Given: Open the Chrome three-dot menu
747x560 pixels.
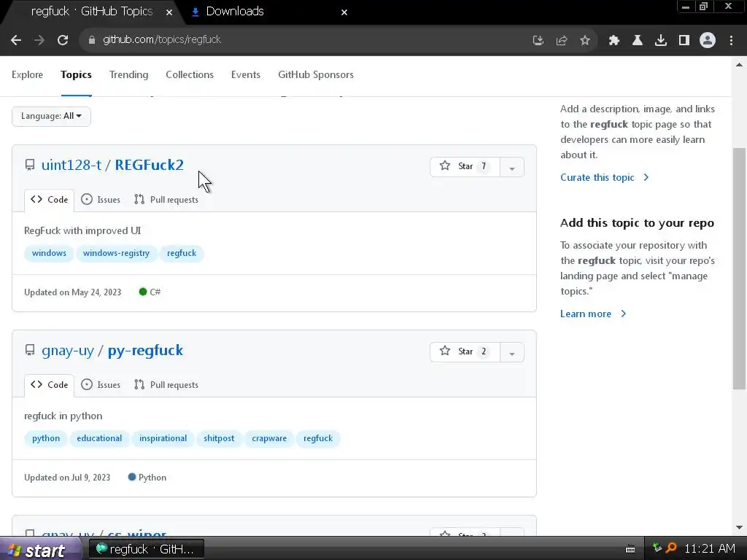Looking at the screenshot, I should (x=731, y=41).
